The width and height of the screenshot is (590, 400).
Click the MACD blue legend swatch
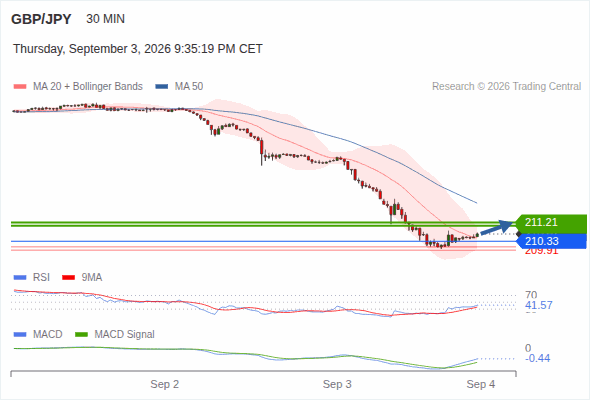(20, 335)
